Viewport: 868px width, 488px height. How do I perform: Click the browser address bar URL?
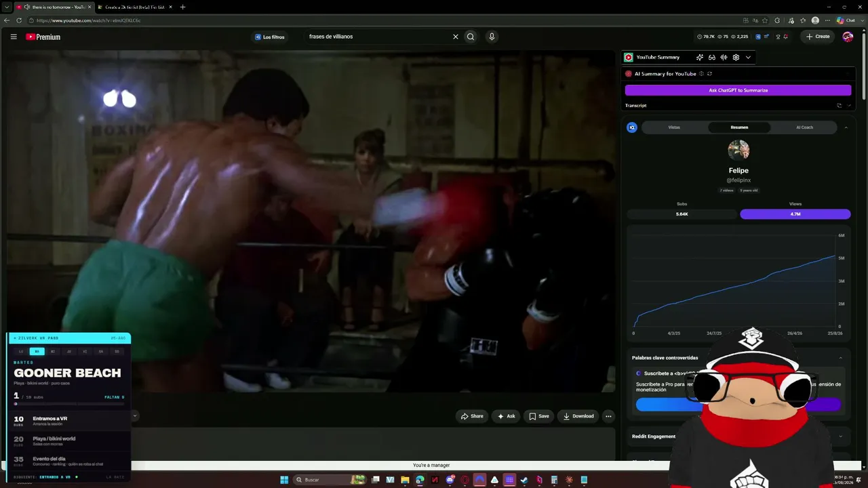point(89,20)
